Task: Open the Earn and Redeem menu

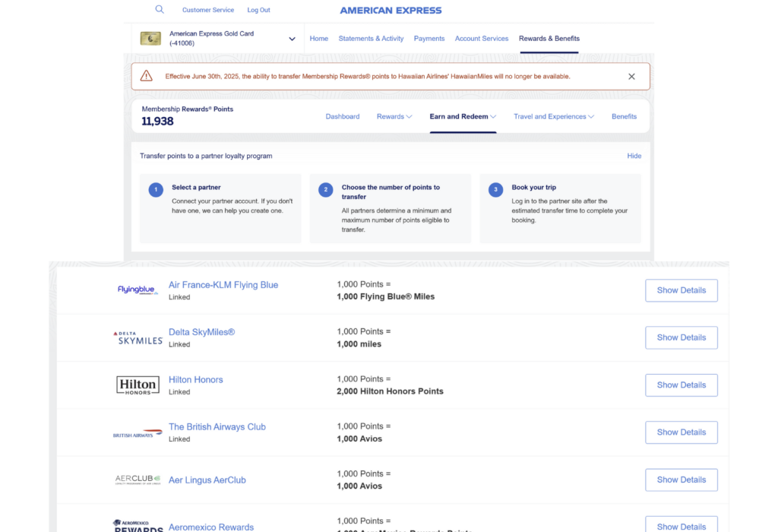Action: (463, 116)
